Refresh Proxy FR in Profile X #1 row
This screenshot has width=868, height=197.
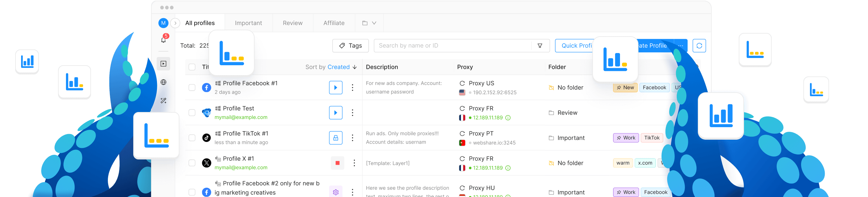point(462,158)
